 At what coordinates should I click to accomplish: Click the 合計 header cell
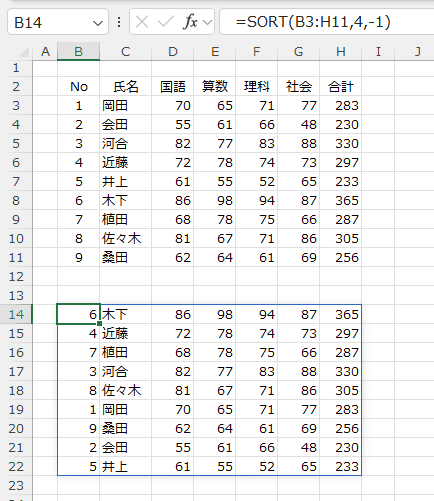(340, 87)
